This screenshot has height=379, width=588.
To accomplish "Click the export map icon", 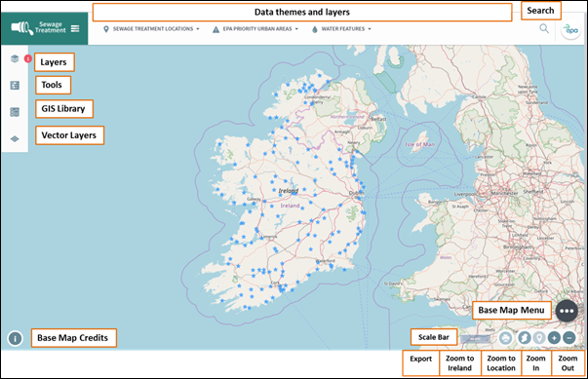I will point(505,338).
